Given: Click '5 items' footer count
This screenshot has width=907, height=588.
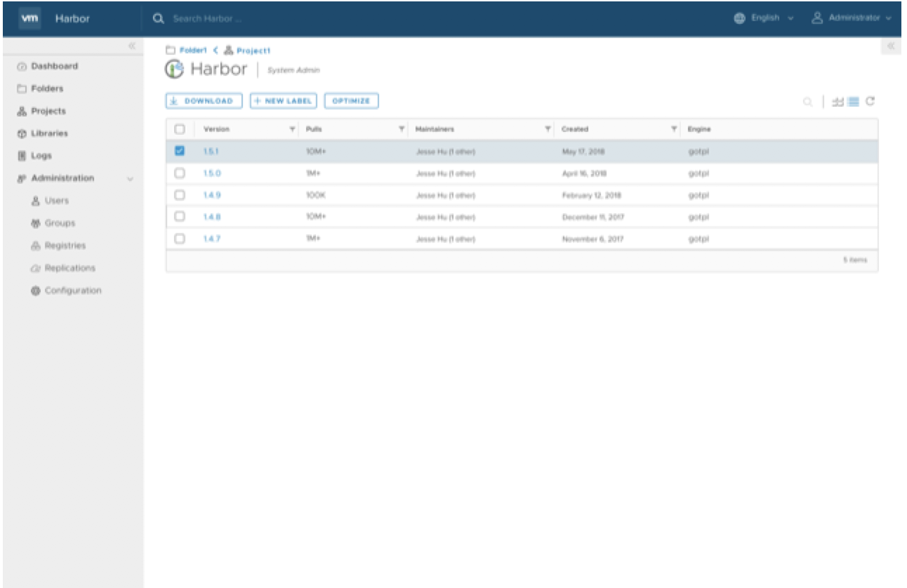Looking at the screenshot, I should 855,260.
